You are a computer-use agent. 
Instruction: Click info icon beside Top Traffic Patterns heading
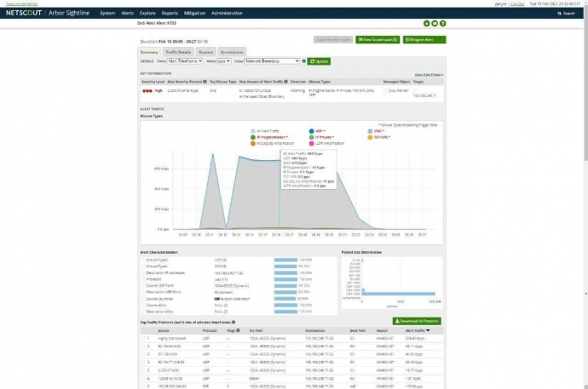tap(233, 322)
